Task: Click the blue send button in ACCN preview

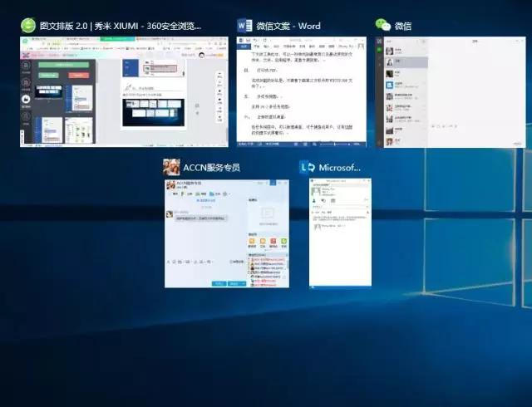Action: point(236,283)
